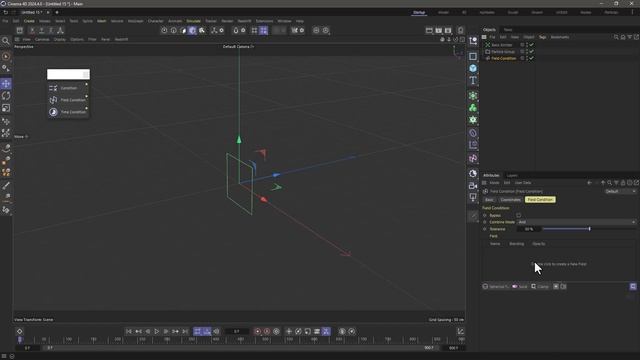This screenshot has width=640, height=360.
Task: Go to start of timeline
Action: pyautogui.click(x=129, y=331)
